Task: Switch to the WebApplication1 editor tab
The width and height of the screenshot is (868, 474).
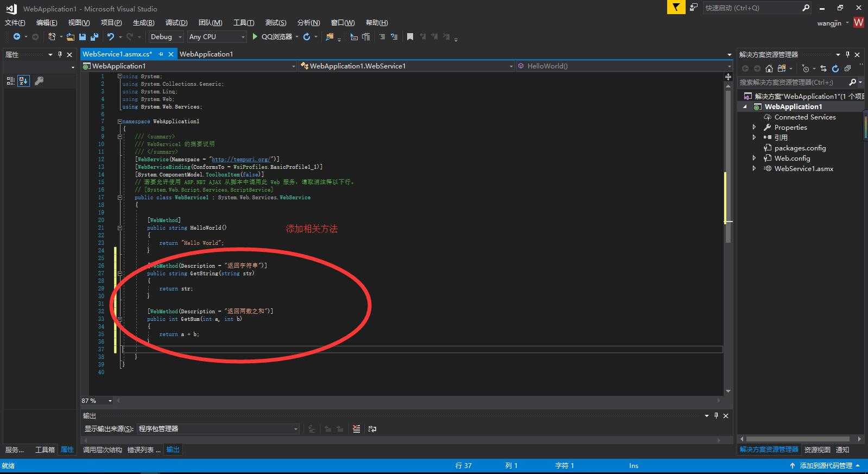Action: (x=206, y=54)
